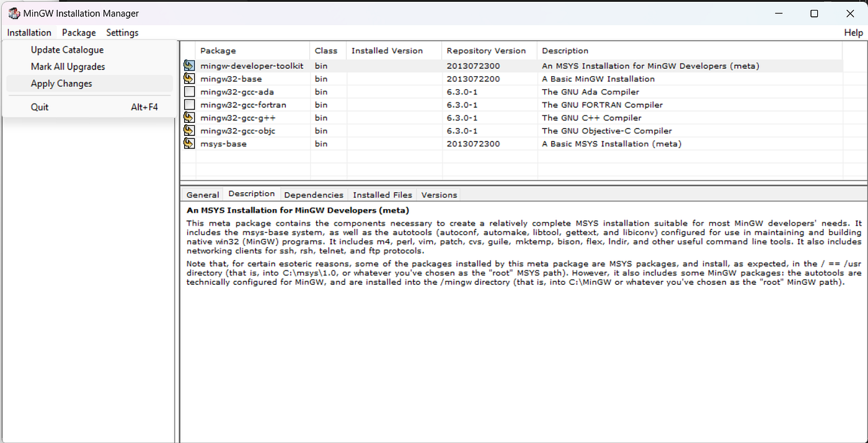868x443 pixels.
Task: Click 'The GNU Objective-C Compiler' description
Action: coord(606,131)
